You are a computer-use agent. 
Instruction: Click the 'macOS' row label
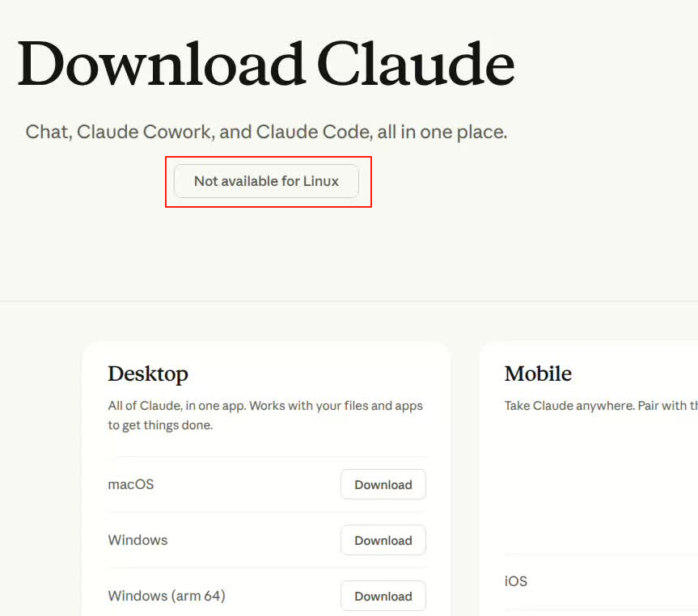pyautogui.click(x=131, y=484)
